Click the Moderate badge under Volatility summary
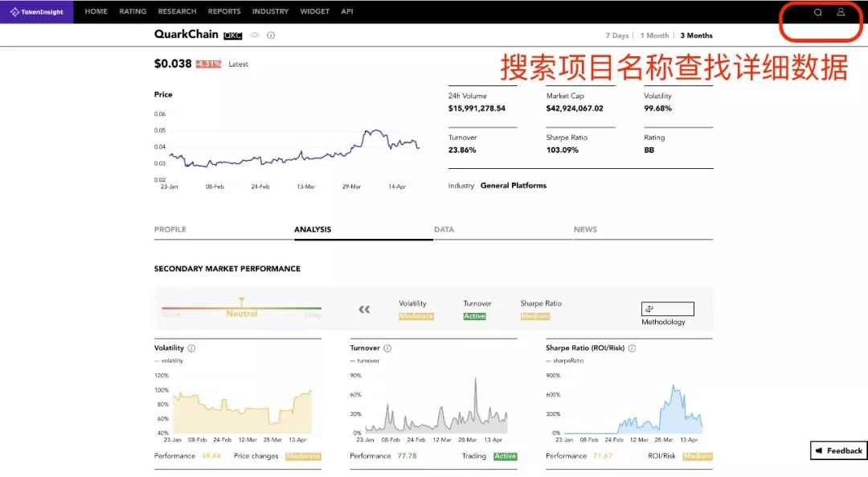 [x=416, y=316]
